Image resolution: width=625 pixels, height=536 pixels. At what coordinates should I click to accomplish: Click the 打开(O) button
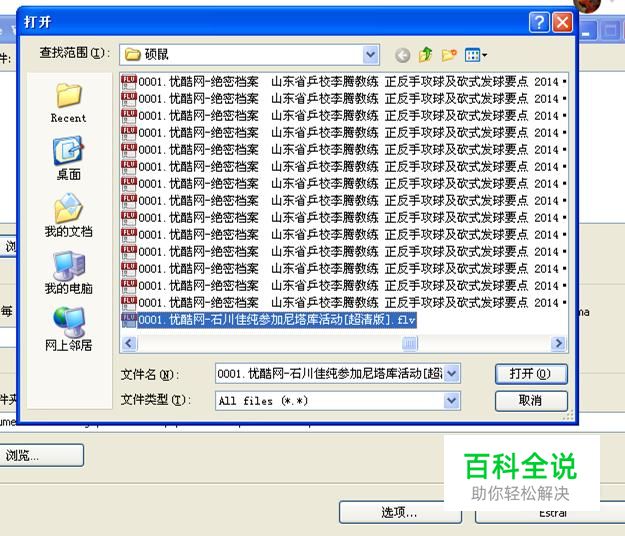(531, 374)
